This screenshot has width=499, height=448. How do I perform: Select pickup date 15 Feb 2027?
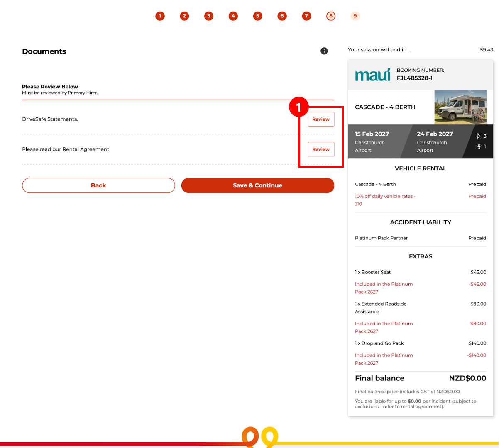tap(372, 134)
